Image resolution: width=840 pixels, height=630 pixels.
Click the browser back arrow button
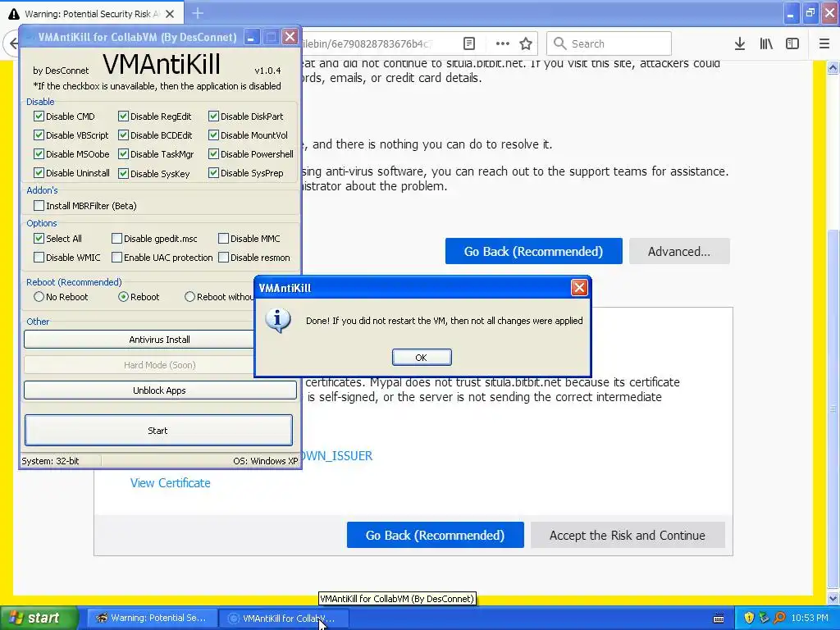tap(11, 43)
